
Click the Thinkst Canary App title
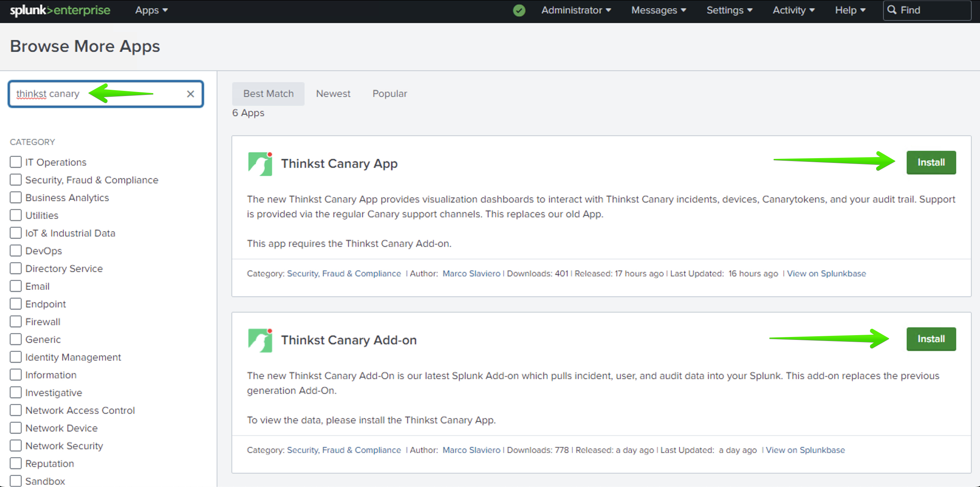339,164
